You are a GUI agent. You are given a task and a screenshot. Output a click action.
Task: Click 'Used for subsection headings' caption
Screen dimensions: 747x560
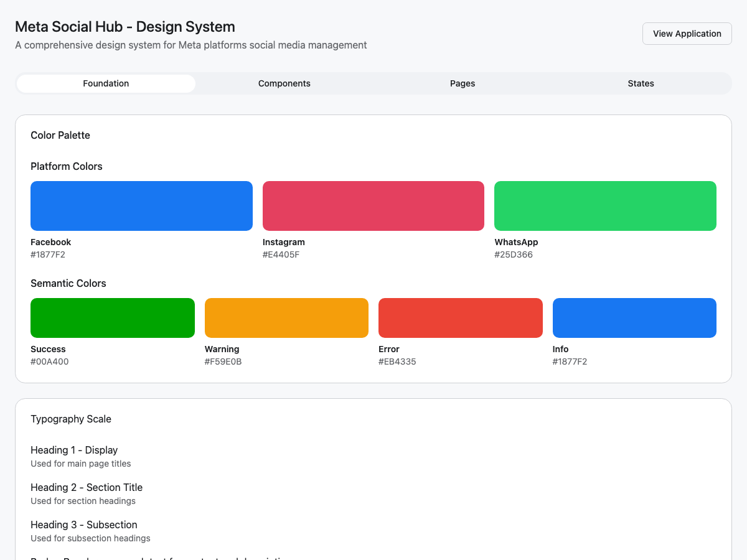coord(90,538)
